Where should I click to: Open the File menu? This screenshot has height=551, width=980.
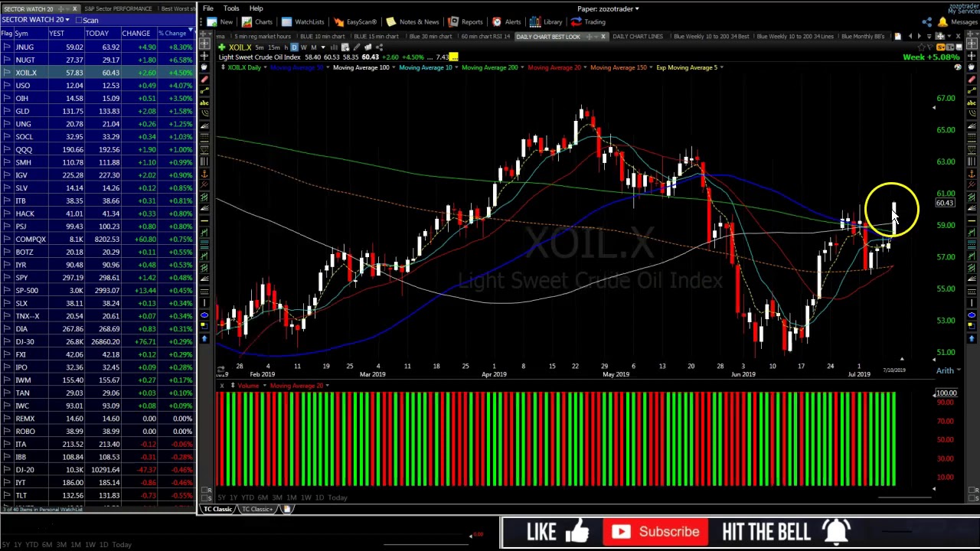pos(208,8)
